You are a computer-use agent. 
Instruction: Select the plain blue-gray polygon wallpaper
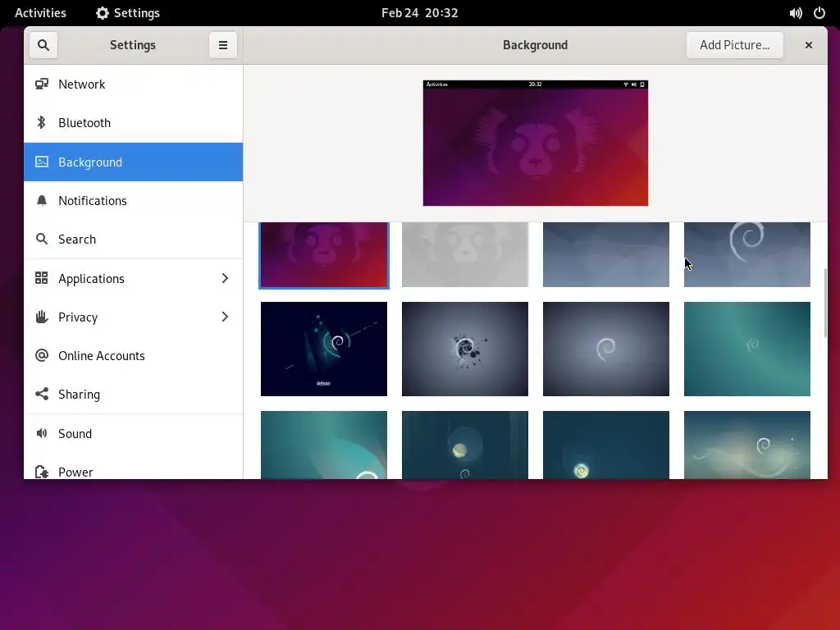click(x=606, y=254)
